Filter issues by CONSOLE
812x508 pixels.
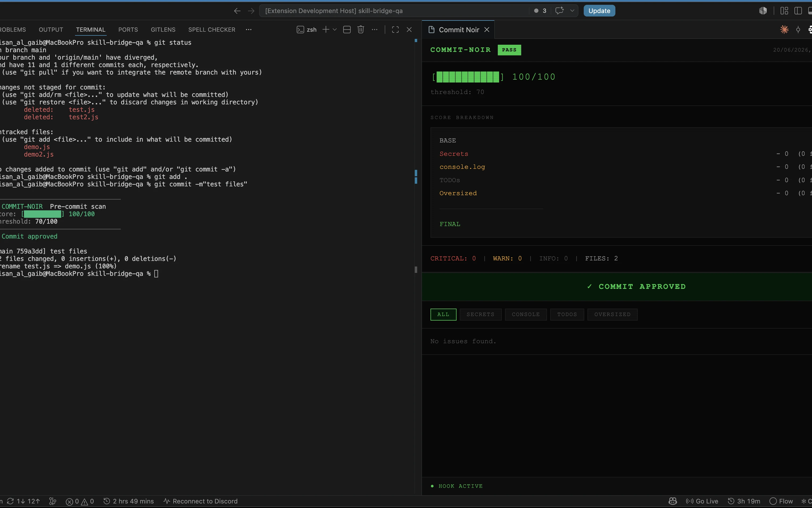coord(526,314)
